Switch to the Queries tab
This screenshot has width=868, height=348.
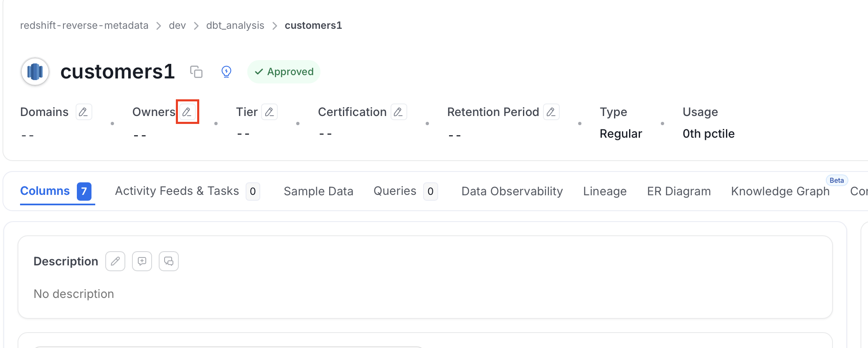click(x=406, y=191)
